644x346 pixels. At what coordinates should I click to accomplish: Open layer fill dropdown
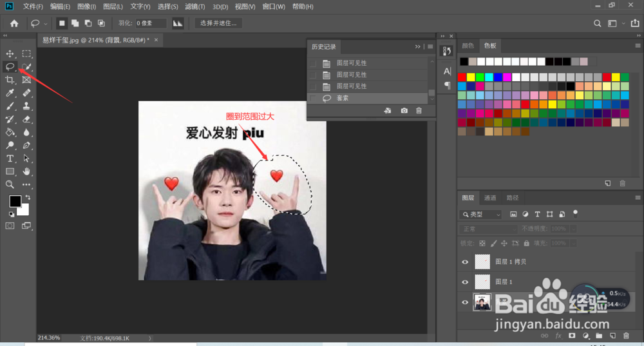click(573, 244)
